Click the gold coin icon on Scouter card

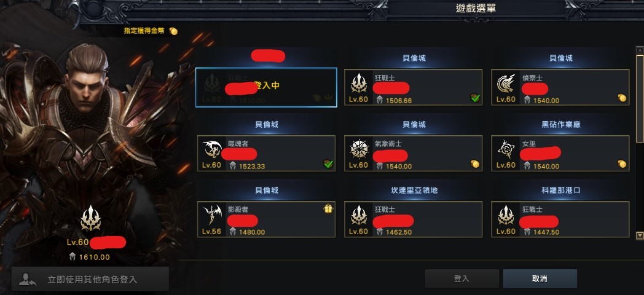coord(622,98)
